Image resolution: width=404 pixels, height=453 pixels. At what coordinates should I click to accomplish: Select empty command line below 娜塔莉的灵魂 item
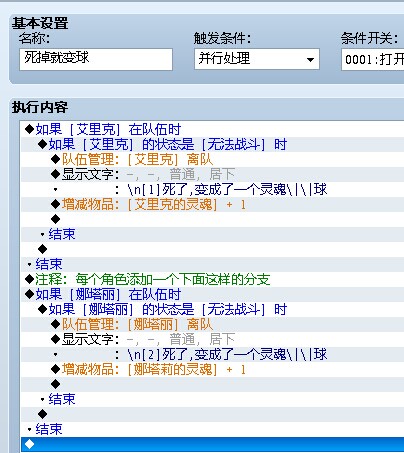(212, 384)
